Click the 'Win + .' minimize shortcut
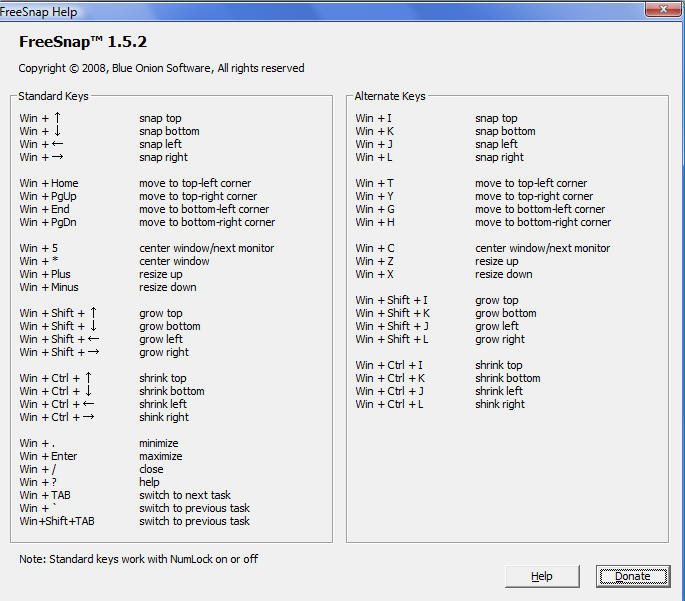Image resolution: width=685 pixels, height=601 pixels. click(x=37, y=443)
